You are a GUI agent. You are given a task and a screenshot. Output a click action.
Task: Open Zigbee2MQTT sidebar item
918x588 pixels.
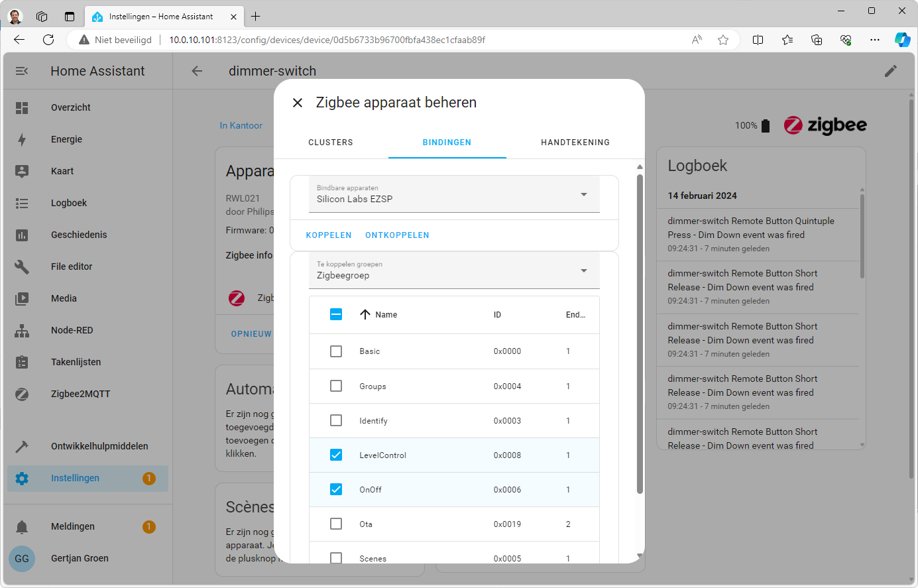[x=80, y=394]
